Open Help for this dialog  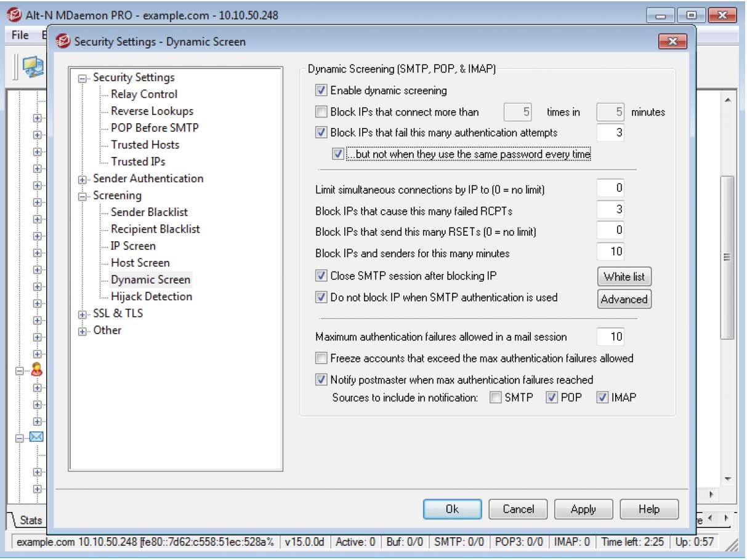[649, 509]
